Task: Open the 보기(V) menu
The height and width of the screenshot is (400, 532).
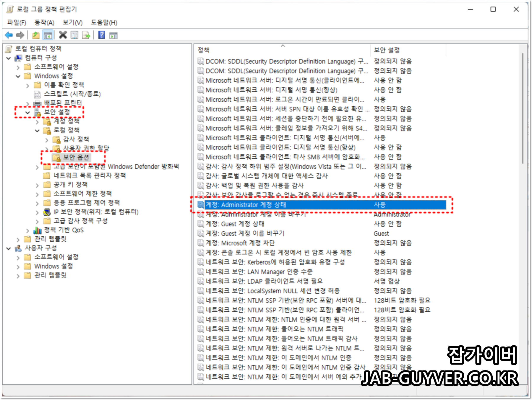Action: point(72,22)
